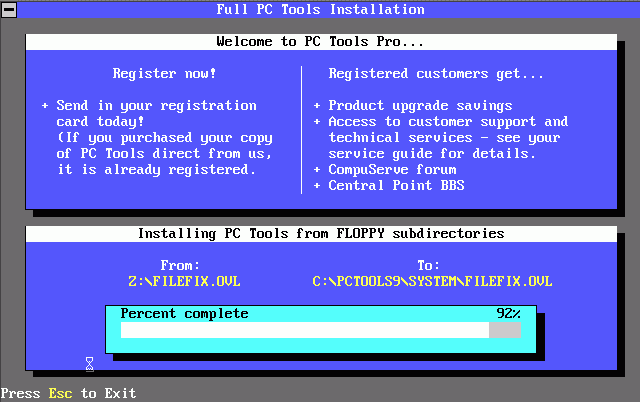Click 'Installing PC Tools from FLOPPY subdirectories' header

click(321, 234)
